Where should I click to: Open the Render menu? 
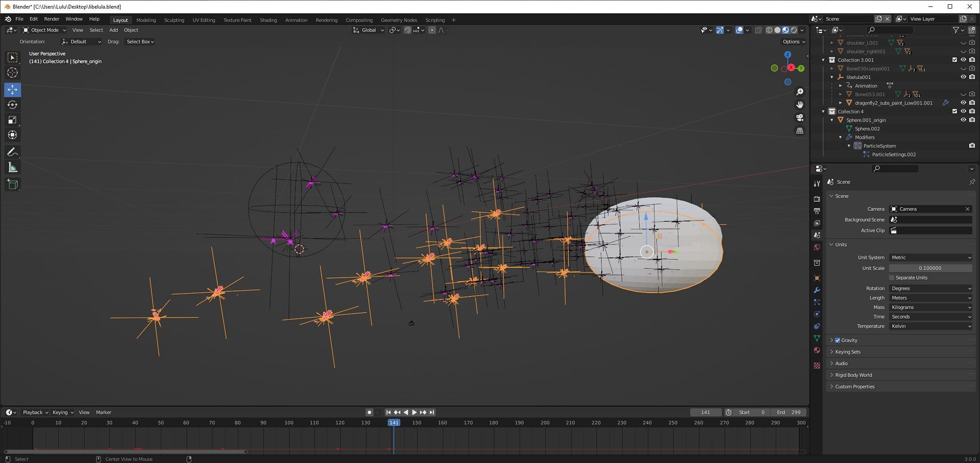[x=52, y=19]
